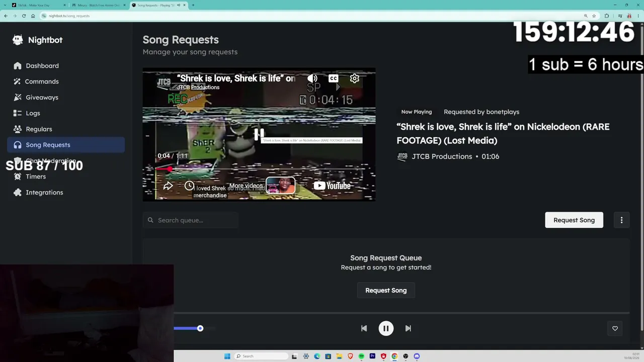Skip to the next song
Screen dimensions: 644x362
pos(408,328)
